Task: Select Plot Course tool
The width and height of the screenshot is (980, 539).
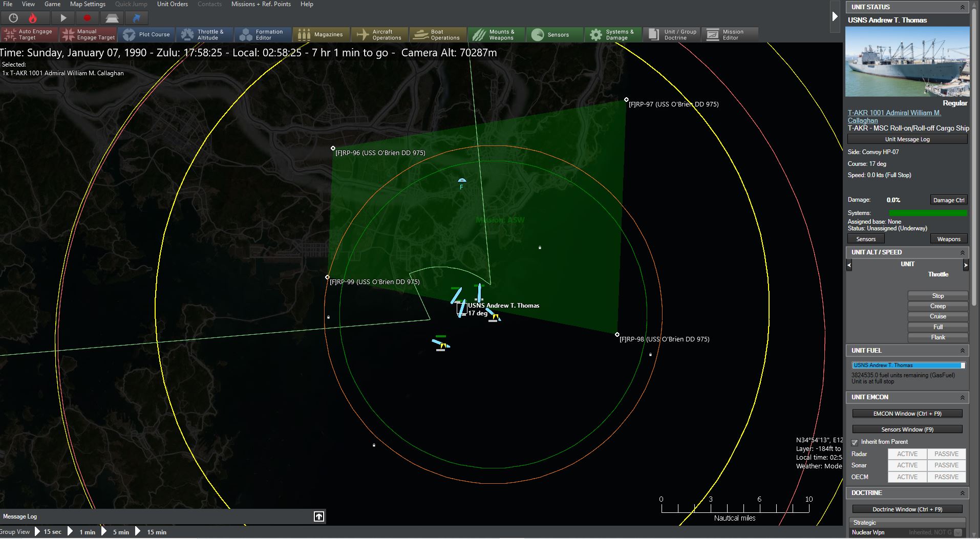Action: click(x=147, y=34)
